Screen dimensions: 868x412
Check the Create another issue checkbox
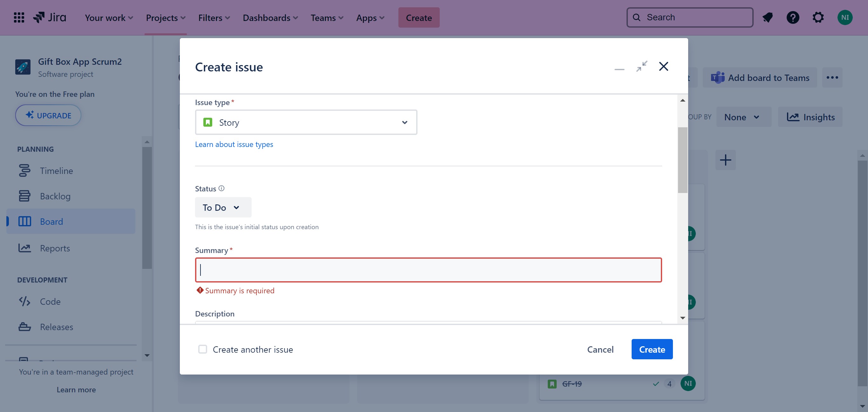[202, 349]
